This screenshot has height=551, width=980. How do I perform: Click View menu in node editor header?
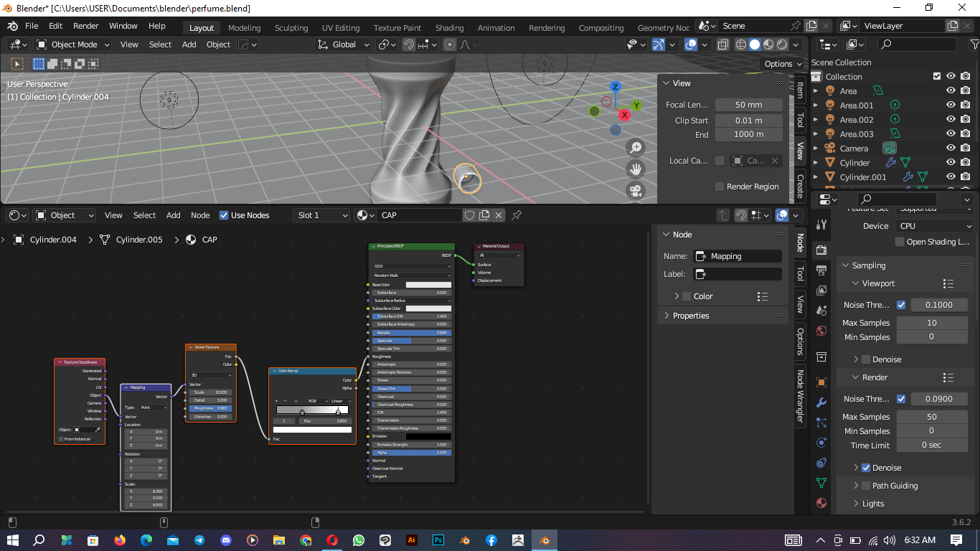tap(113, 215)
